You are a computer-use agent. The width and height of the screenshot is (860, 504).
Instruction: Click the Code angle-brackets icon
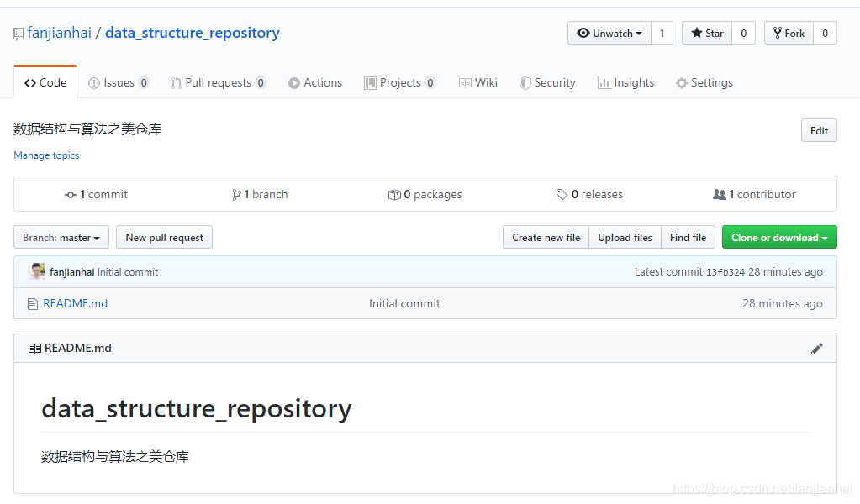(x=30, y=83)
